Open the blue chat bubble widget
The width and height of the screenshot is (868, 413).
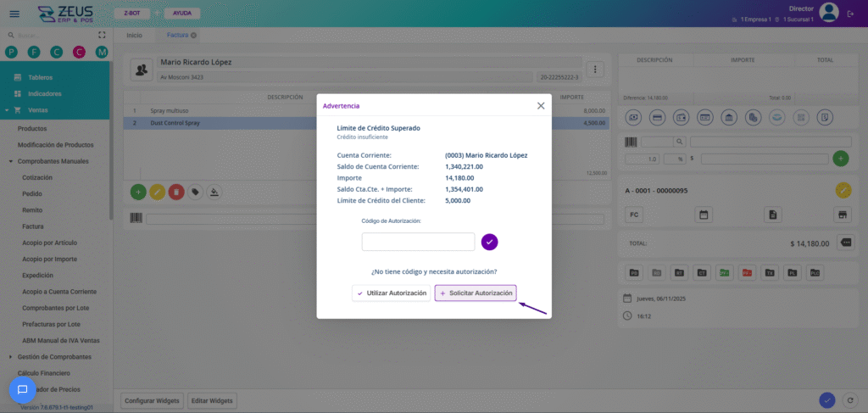pos(23,390)
